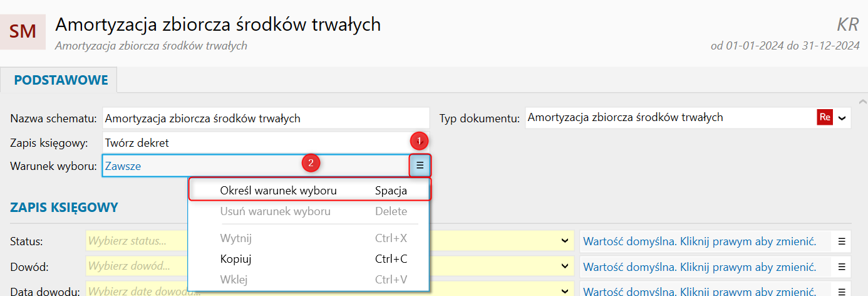Click the ZAPIS KSIĘGOWY section header
Viewport: 868px width, 296px height.
point(64,207)
